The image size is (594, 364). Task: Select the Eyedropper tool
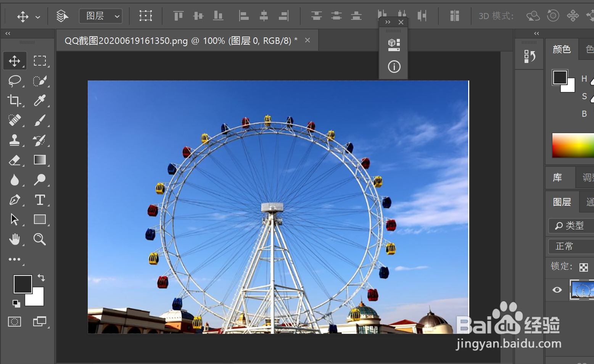(x=40, y=101)
